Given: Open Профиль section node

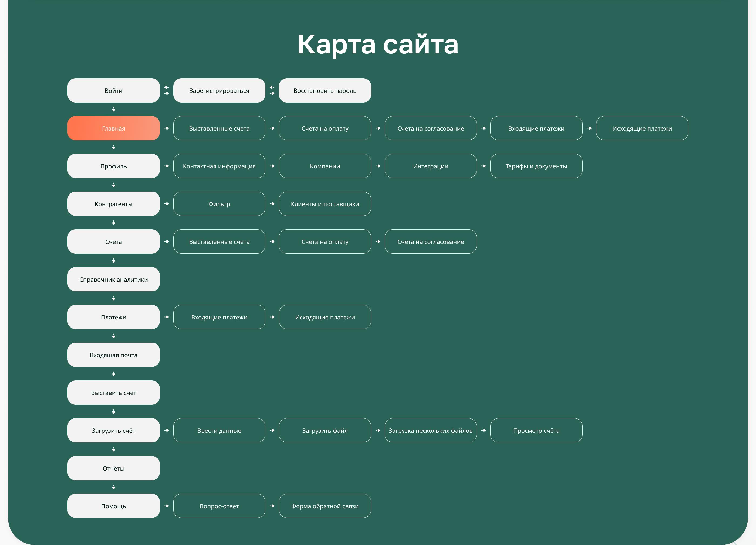Looking at the screenshot, I should coord(113,166).
